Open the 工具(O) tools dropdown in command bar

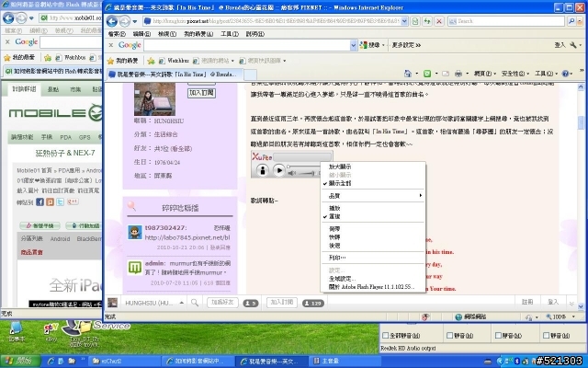[x=546, y=74]
